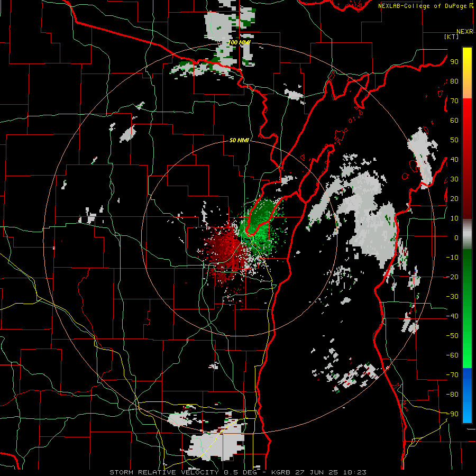Click the -20 value on velocity scale
This screenshot has height=476, width=476.
pyautogui.click(x=452, y=277)
